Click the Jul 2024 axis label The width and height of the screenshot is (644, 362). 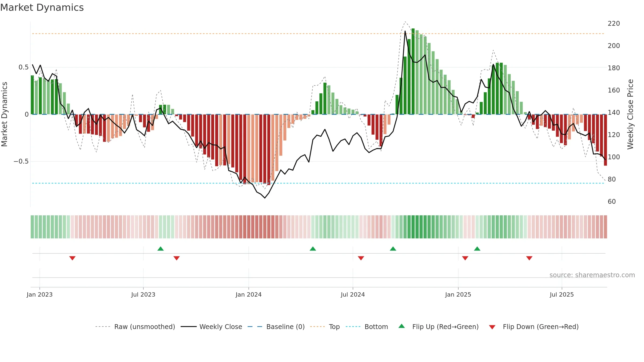353,295
